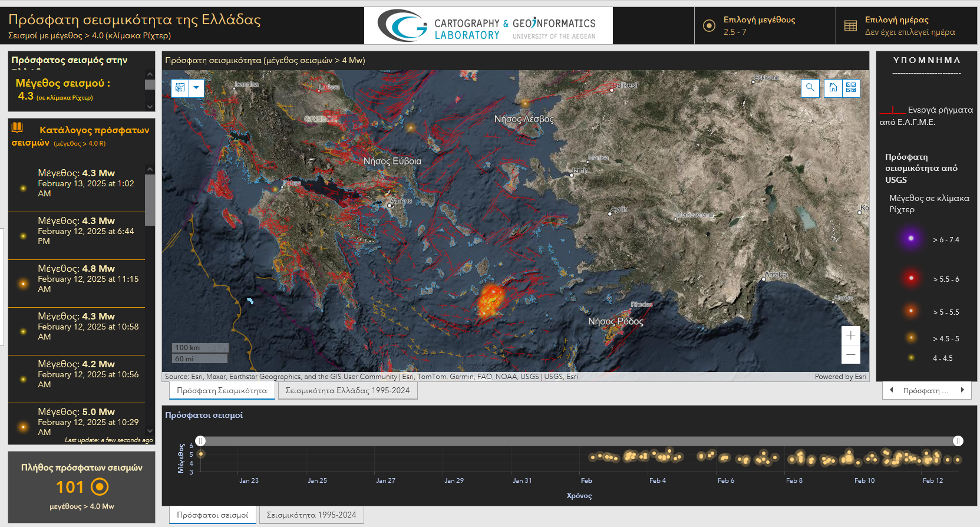Click the right time slider handle

pyautogui.click(x=958, y=441)
